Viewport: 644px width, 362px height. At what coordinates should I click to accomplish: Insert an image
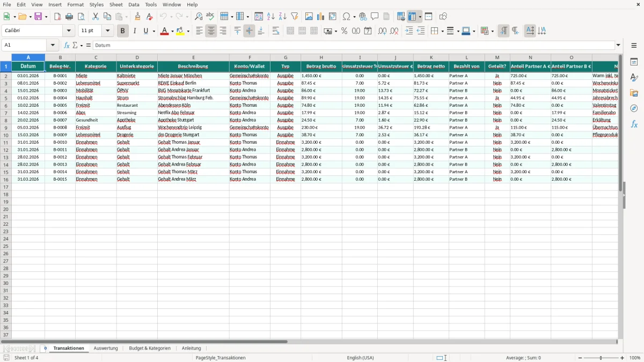point(309,17)
